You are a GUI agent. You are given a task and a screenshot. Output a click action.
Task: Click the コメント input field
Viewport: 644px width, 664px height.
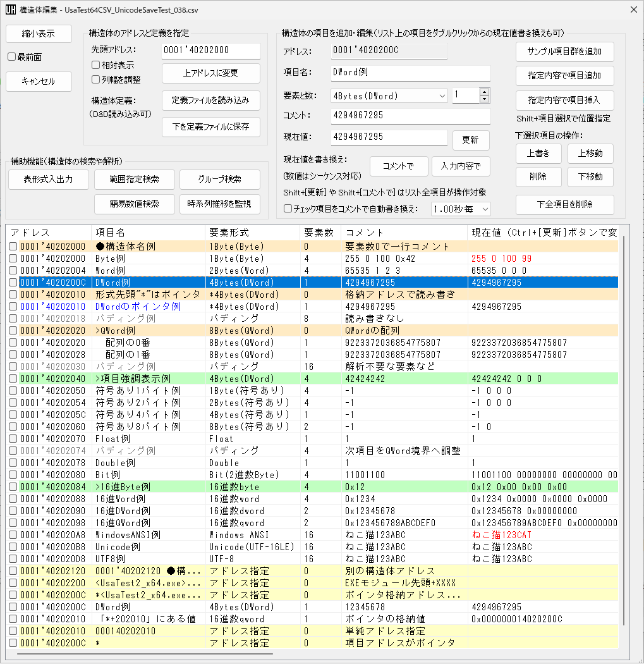pos(410,116)
